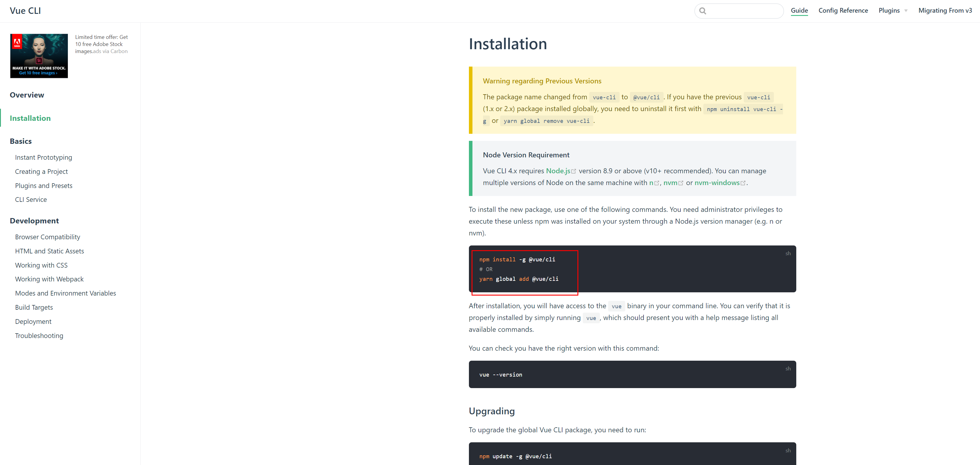Click the search magnifier icon
This screenshot has height=465, width=980.
click(703, 11)
